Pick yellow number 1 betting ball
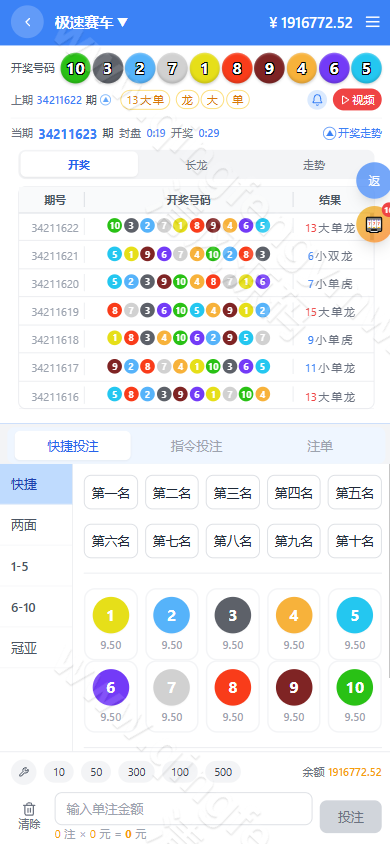 pyautogui.click(x=111, y=615)
